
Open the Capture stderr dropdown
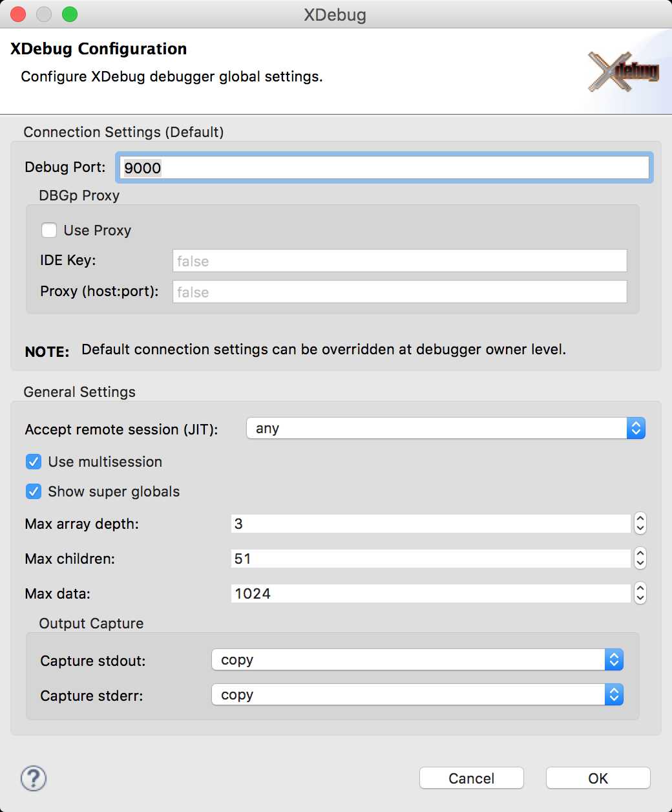(x=417, y=694)
